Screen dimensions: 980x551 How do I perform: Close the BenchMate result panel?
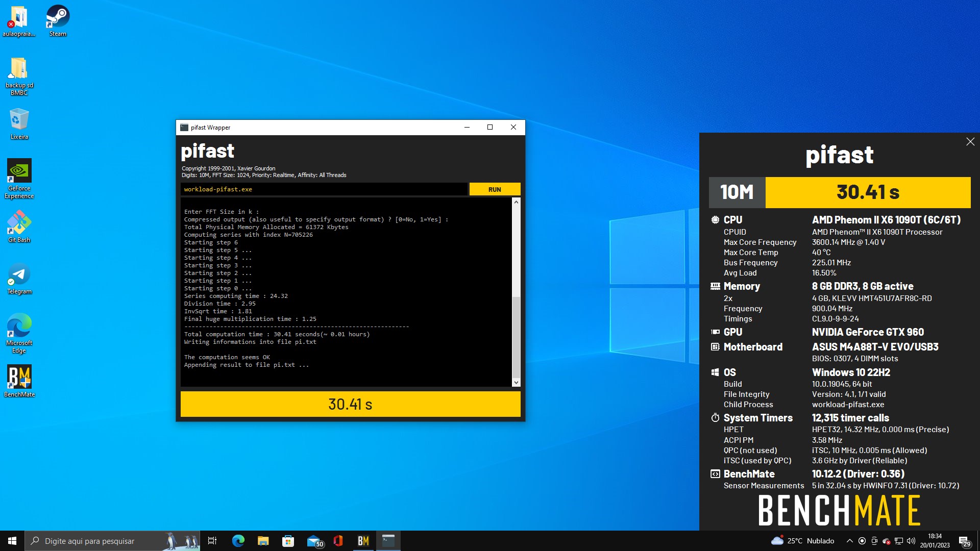(x=970, y=142)
